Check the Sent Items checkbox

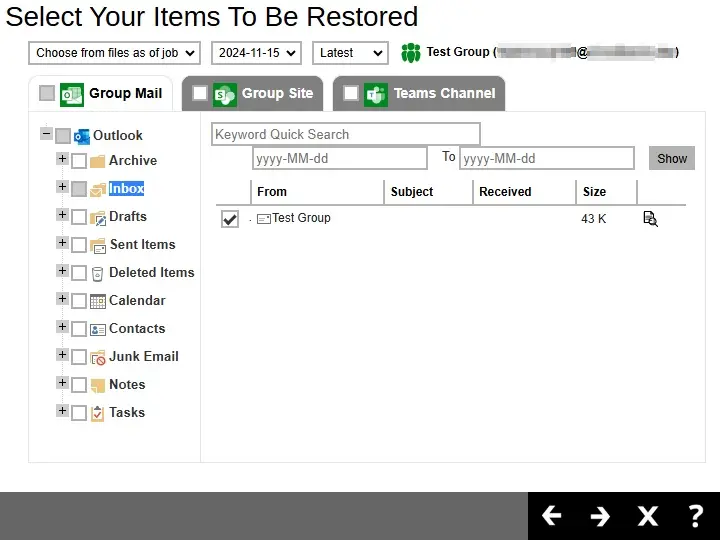point(79,245)
